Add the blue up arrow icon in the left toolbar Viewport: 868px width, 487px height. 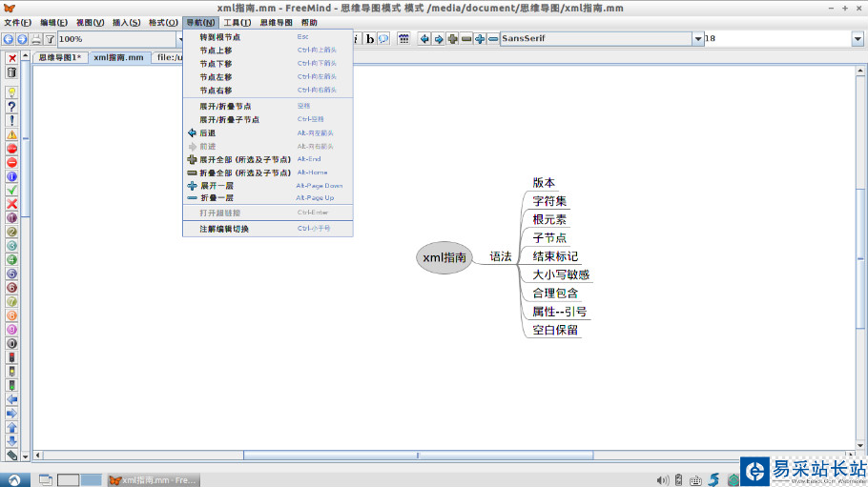(11, 427)
